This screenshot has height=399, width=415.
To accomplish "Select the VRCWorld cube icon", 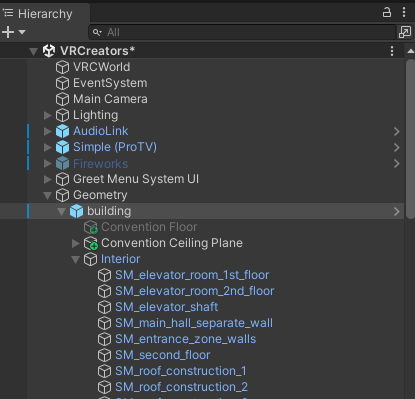I will coord(62,67).
